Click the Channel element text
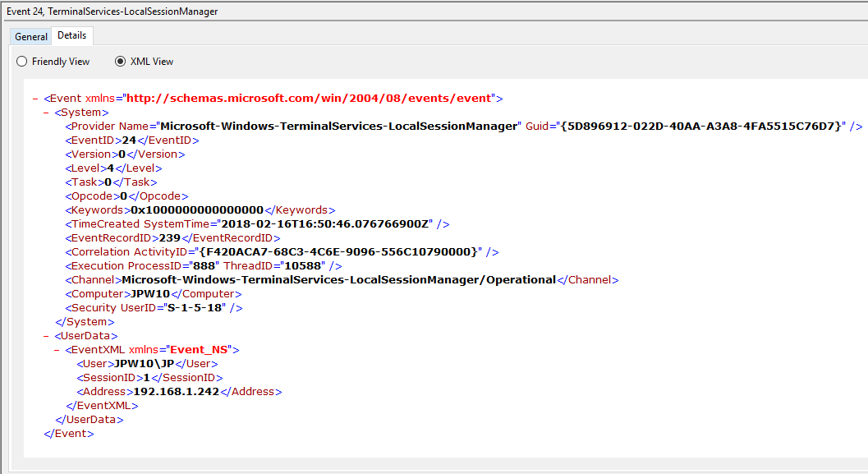The image size is (868, 474). coord(339,279)
